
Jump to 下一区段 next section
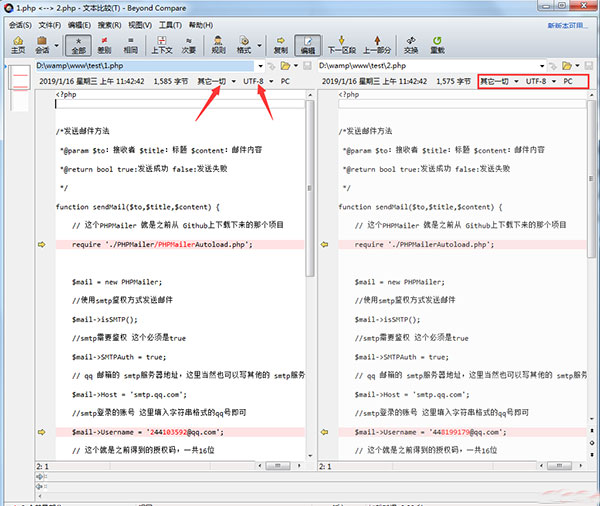coord(342,45)
